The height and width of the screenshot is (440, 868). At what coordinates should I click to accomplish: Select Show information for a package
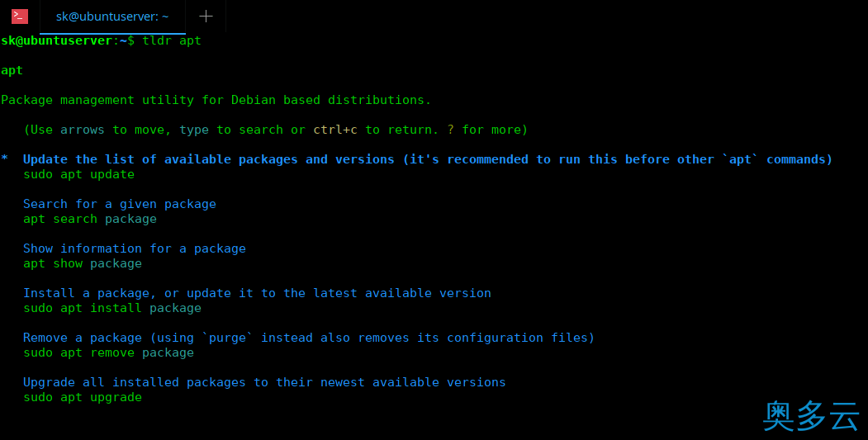coord(135,248)
